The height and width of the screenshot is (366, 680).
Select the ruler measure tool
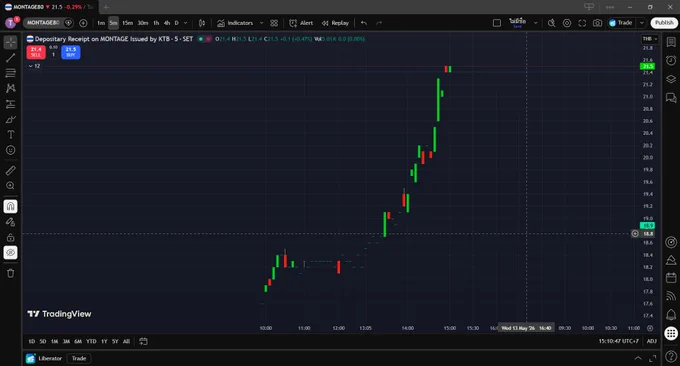10,170
